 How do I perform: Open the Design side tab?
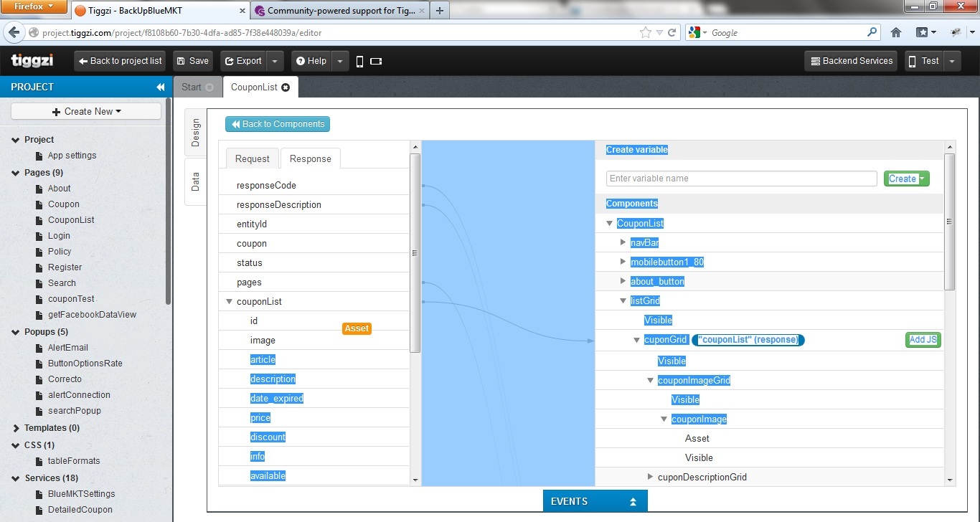tap(196, 133)
